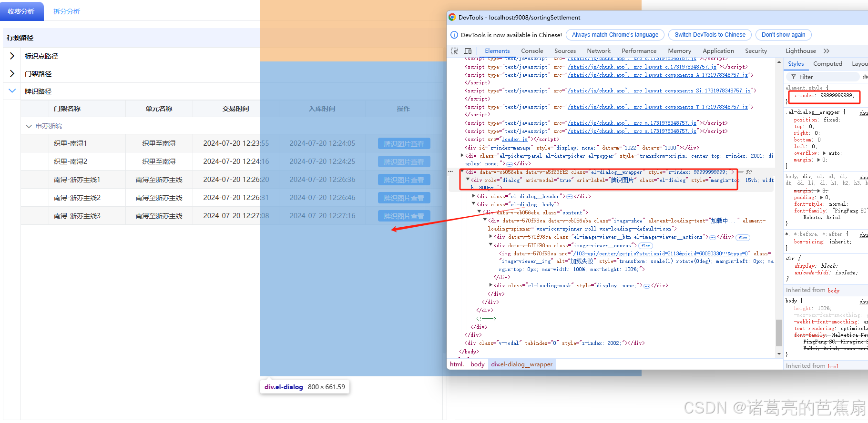The width and height of the screenshot is (868, 423).
Task: Click 牌识图片查看 in row 南浔-浙苏主线1
Action: tap(404, 180)
